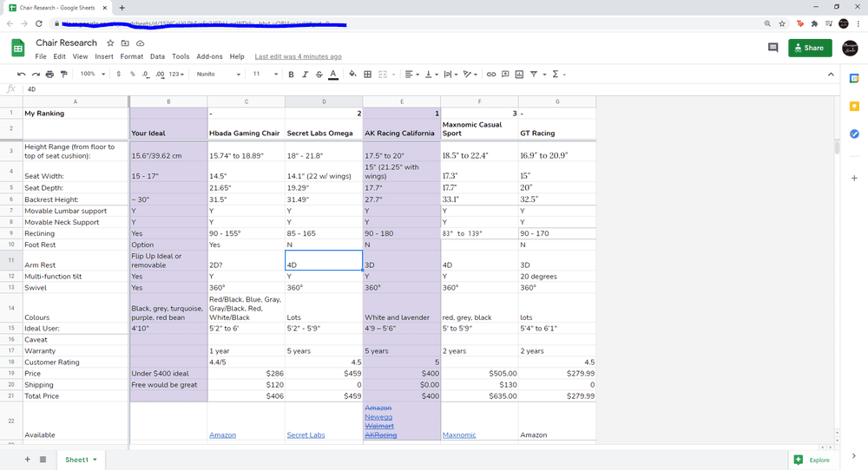Viewport: 868px width, 470px height.
Task: Open the Edit menu
Action: (59, 56)
